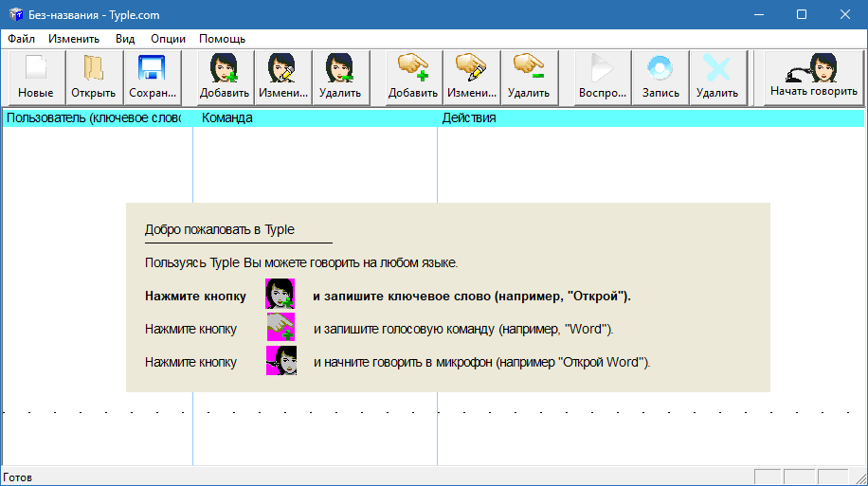Click the add-keyword face icon in the welcome panel

tap(280, 294)
